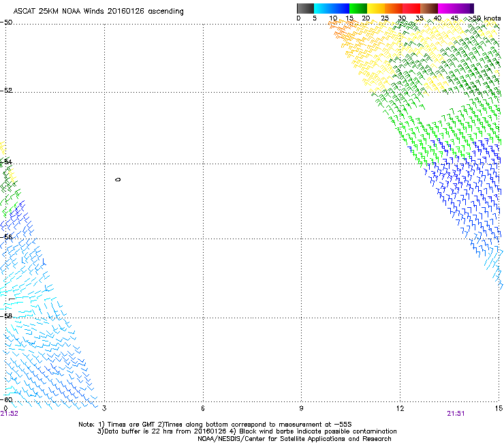Click the green 15-20 knots color segment

(358, 8)
